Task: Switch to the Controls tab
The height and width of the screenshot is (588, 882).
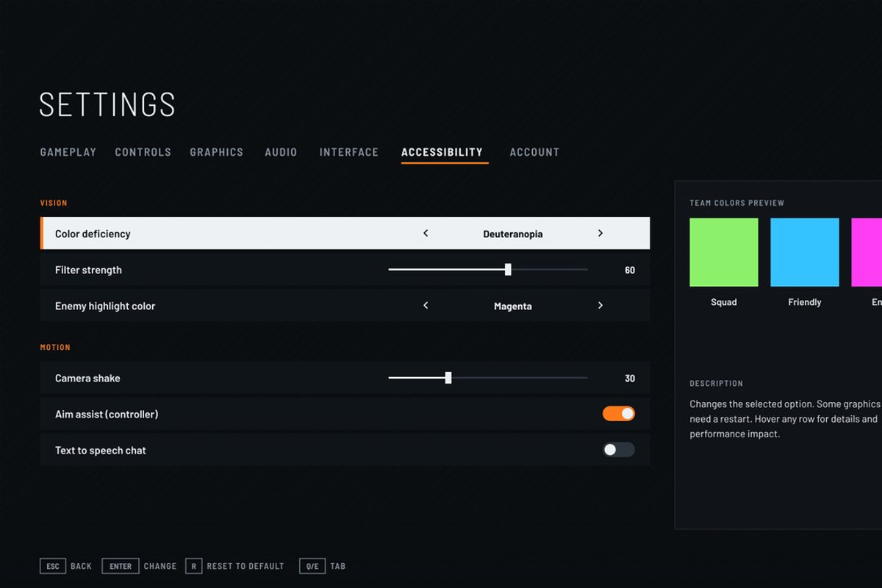Action: (x=143, y=152)
